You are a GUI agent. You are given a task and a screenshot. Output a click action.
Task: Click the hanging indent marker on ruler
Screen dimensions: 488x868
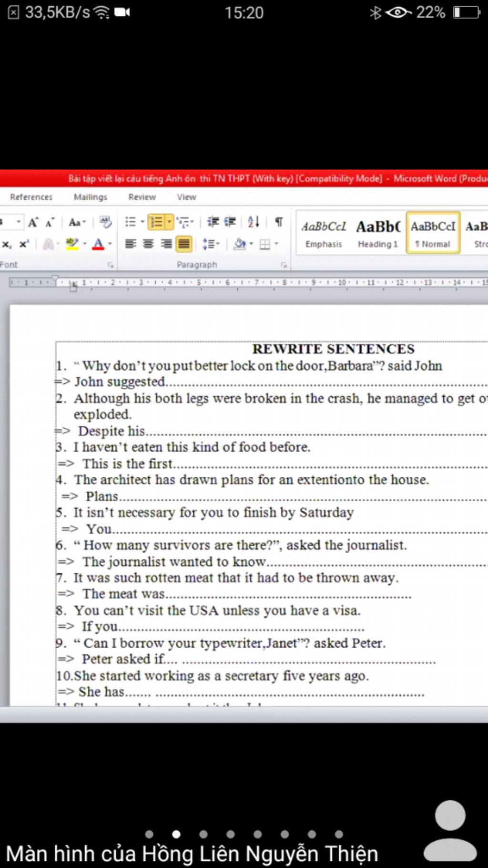[73, 285]
